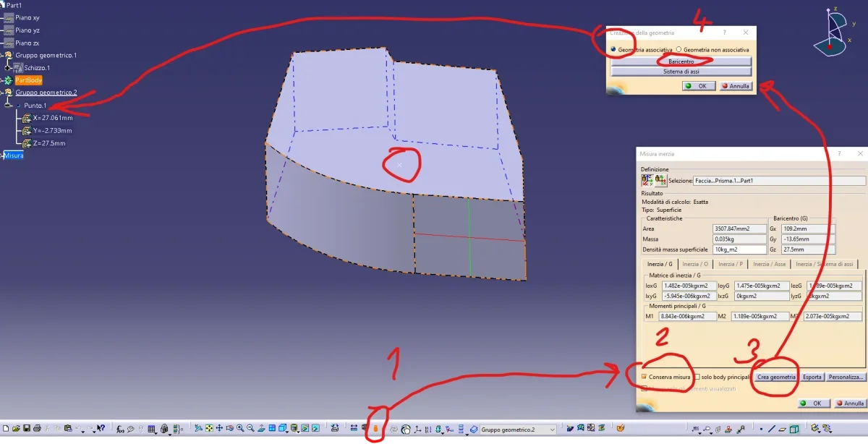The image size is (868, 444).
Task: Select the Zoom In magnifier icon
Action: coord(240,430)
